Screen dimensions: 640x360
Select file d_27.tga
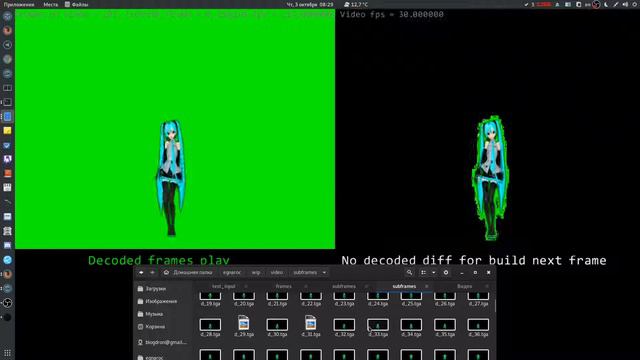(x=478, y=299)
